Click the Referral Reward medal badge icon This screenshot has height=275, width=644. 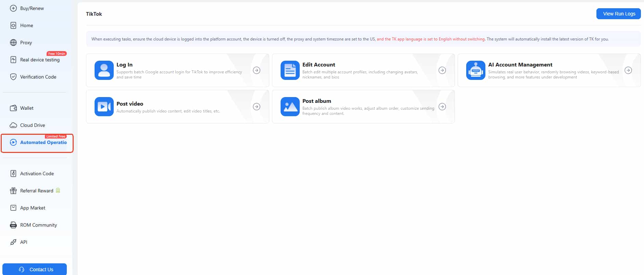(58, 190)
